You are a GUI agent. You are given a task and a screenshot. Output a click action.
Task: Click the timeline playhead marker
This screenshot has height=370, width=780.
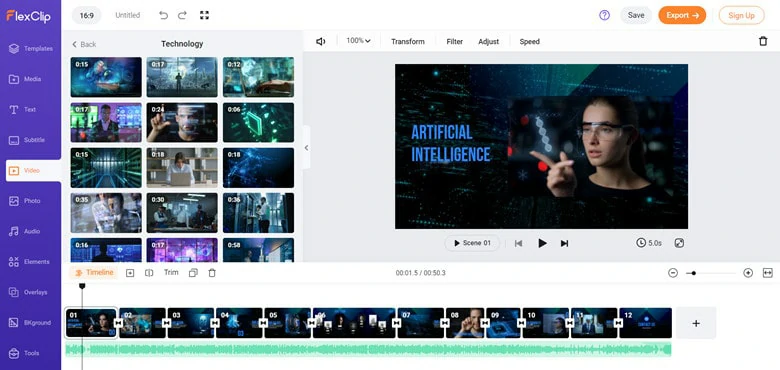(x=82, y=286)
